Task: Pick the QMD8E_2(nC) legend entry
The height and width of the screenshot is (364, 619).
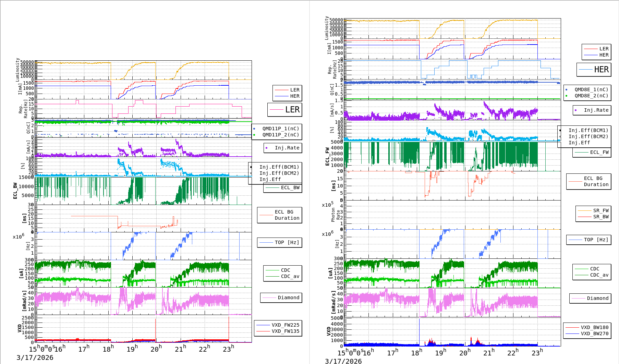Action: [x=591, y=96]
